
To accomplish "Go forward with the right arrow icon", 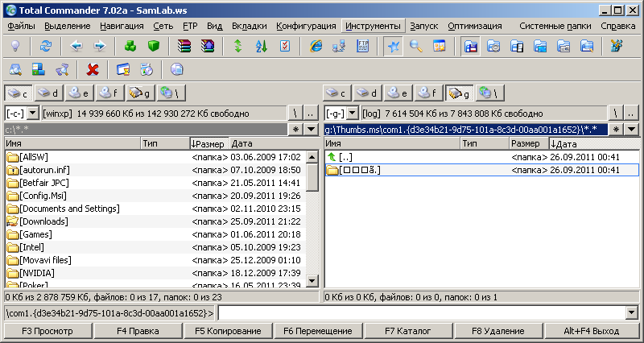I will (99, 46).
